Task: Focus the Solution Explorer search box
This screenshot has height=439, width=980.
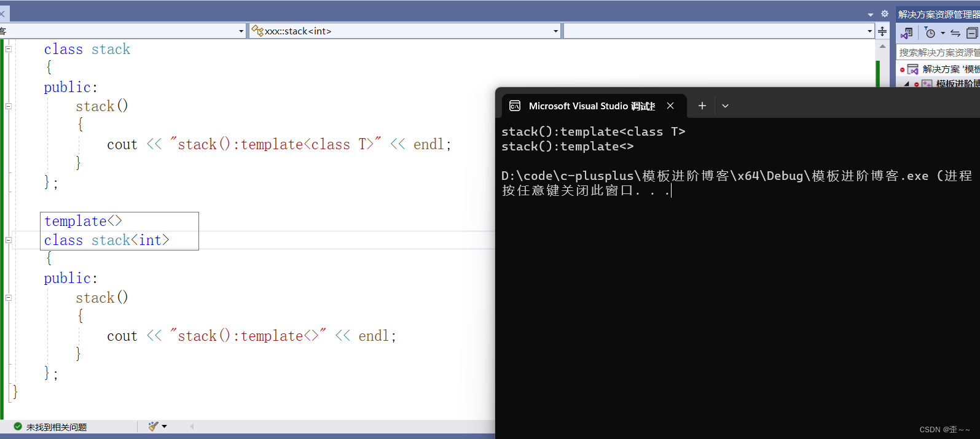Action: (x=938, y=52)
